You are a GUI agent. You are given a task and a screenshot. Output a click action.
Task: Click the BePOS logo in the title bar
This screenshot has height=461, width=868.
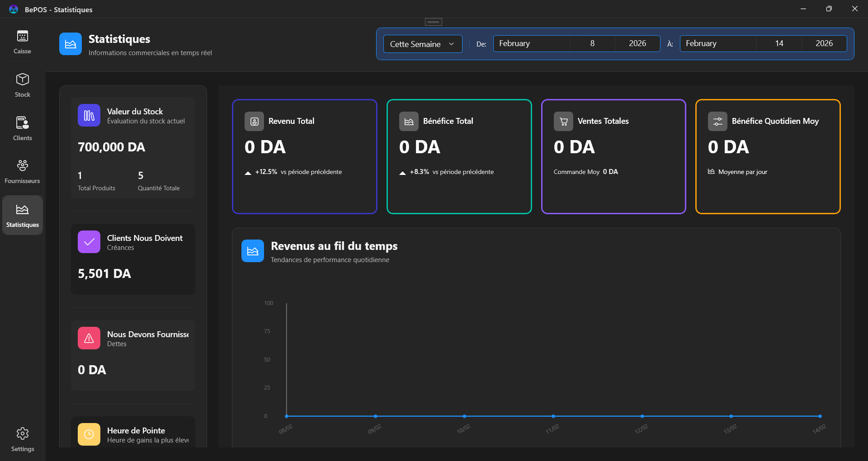[x=13, y=9]
